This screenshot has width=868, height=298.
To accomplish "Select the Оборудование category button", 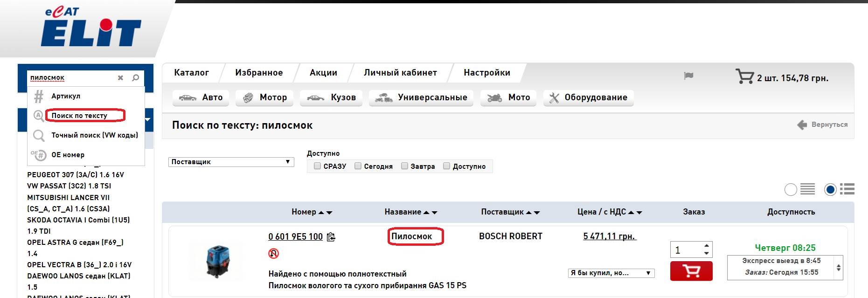I will pos(588,97).
